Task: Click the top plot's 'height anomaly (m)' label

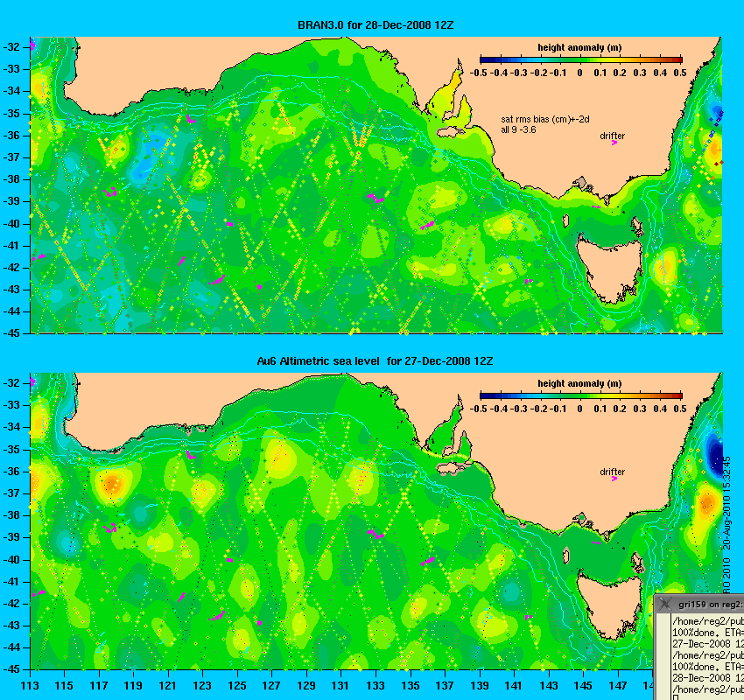Action: (x=579, y=47)
